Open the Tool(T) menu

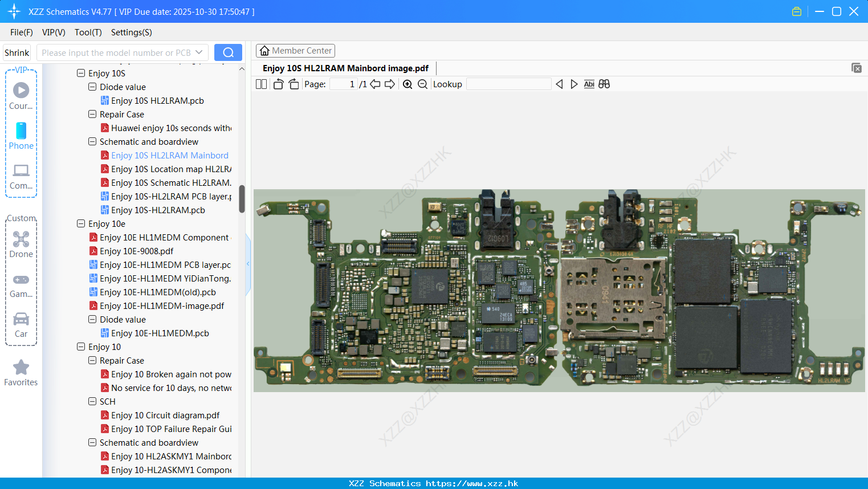(88, 32)
